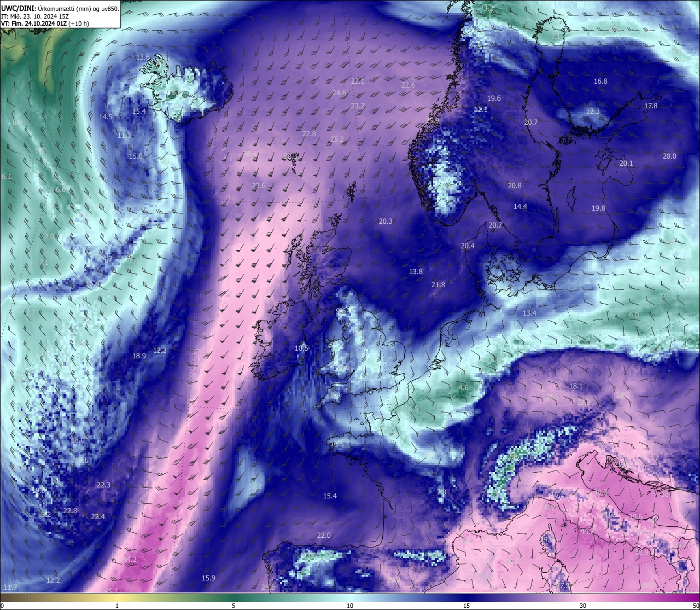The height and width of the screenshot is (610, 700).
Task: Select the 18.9 value in the Atlantic
Action: point(139,356)
